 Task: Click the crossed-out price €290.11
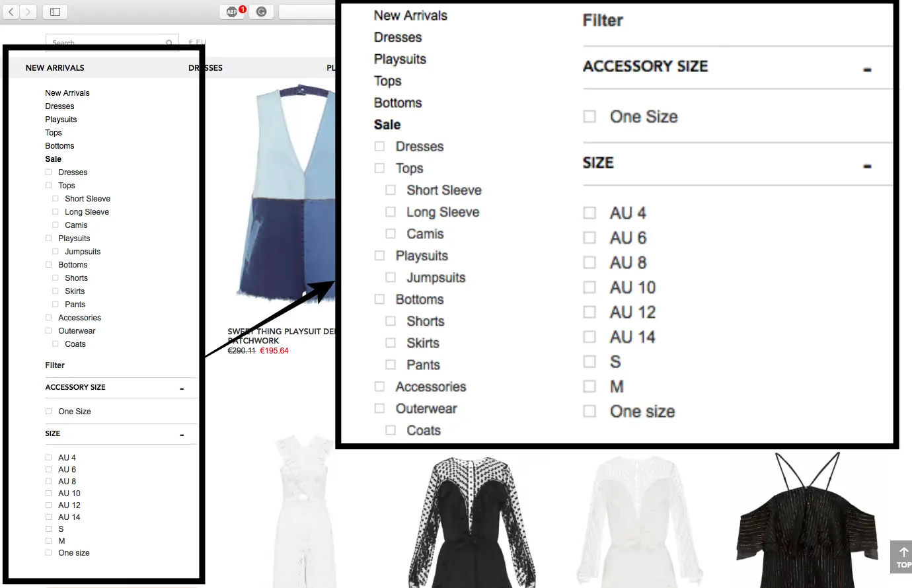(x=241, y=351)
